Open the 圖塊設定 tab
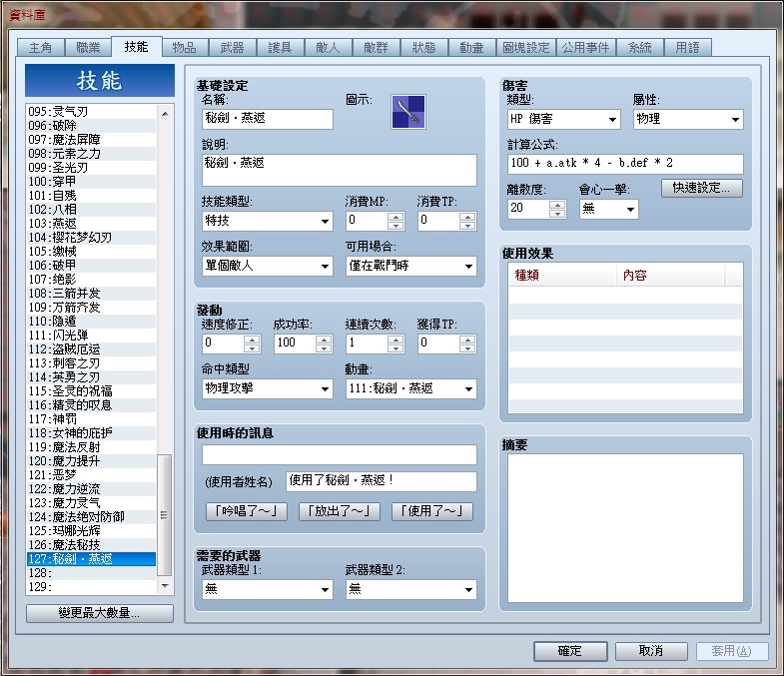Screen dimensions: 784x676 coord(526,48)
